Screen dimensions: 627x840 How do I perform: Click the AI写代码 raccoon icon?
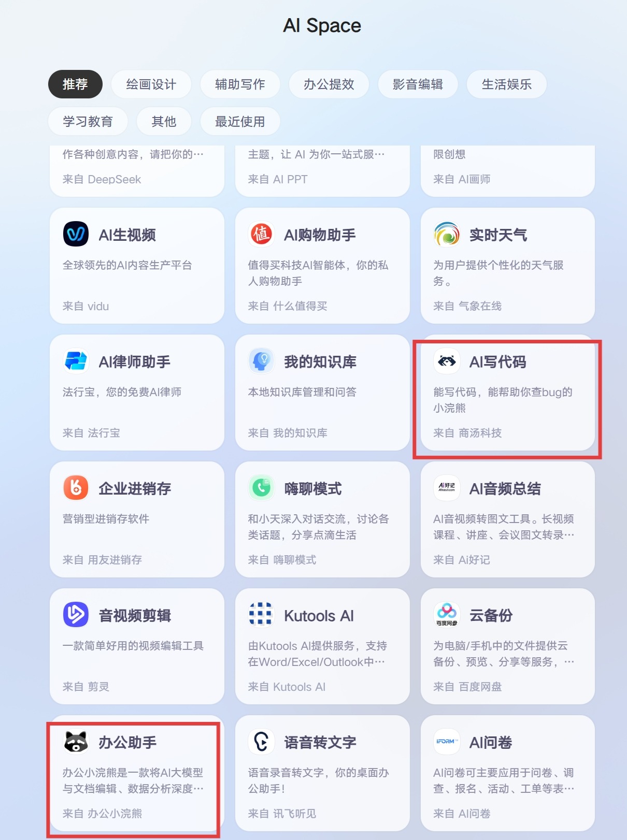point(447,361)
